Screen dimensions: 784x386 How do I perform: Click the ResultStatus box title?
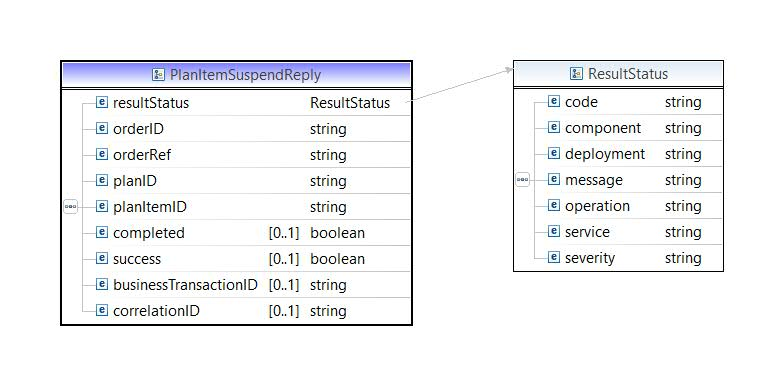pos(618,74)
